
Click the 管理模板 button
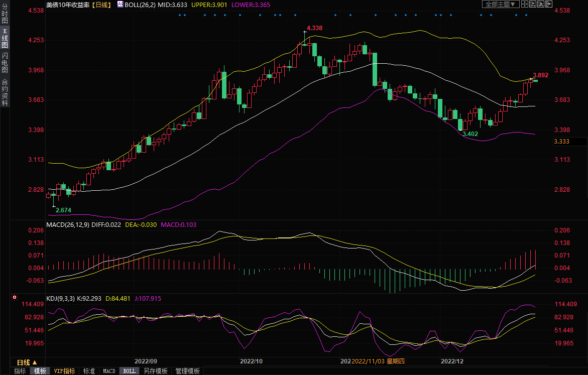(187, 371)
